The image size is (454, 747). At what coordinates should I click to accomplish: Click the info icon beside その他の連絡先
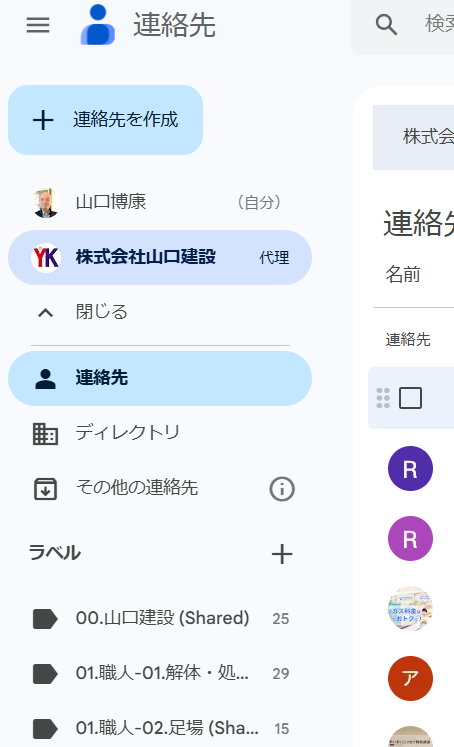282,489
